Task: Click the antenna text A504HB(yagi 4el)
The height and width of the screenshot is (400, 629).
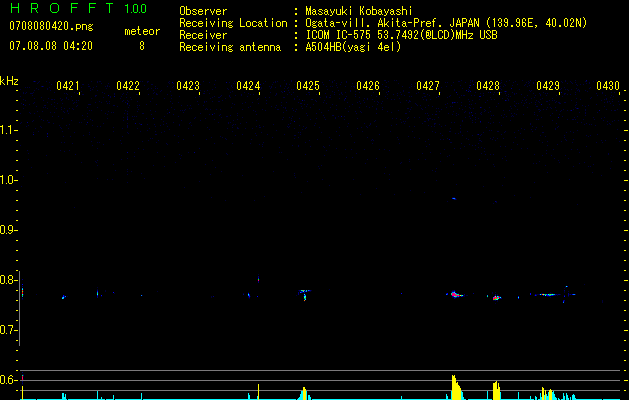Action: tap(353, 47)
